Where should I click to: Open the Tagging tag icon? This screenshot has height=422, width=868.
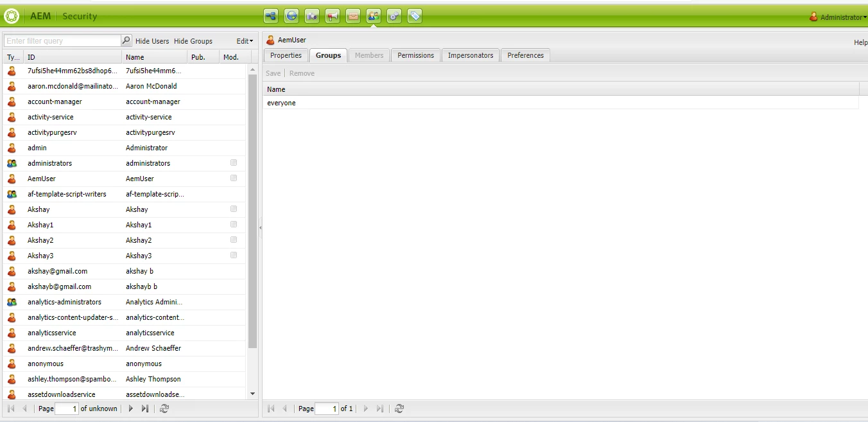415,16
